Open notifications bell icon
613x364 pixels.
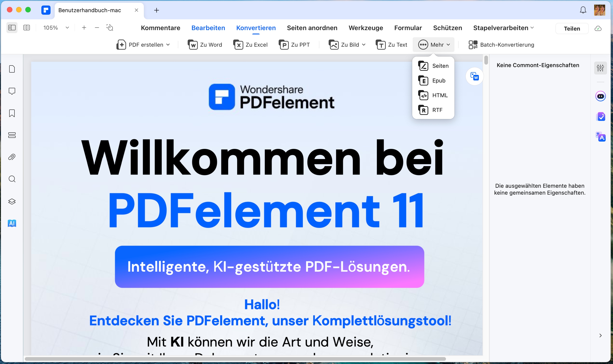click(x=583, y=10)
